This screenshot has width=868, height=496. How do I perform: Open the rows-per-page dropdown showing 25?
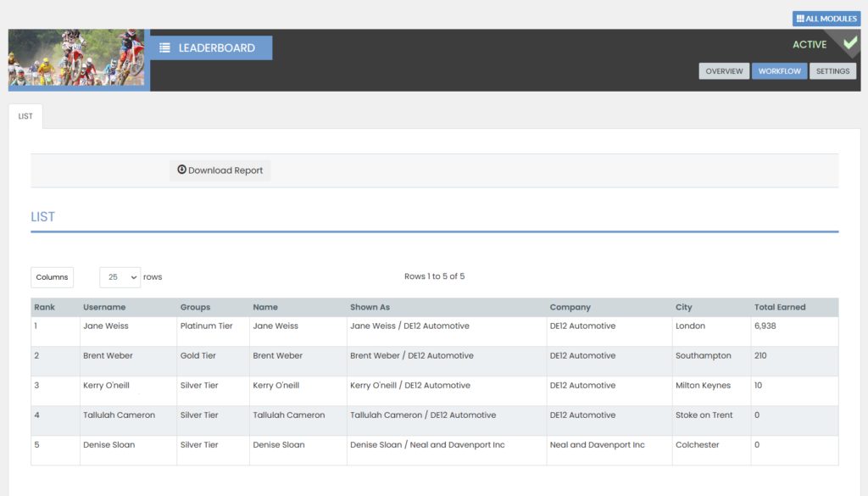[120, 277]
